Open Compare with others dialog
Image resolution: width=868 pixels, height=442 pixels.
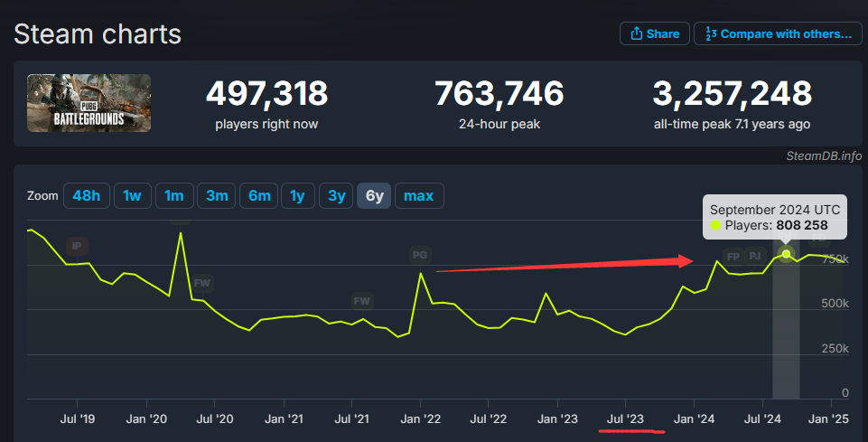click(x=778, y=33)
